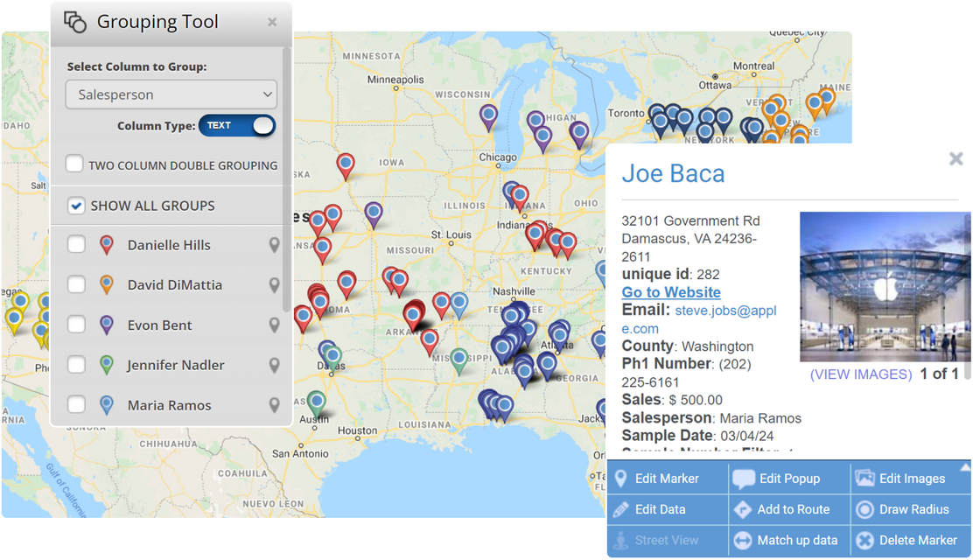Click the Add to Route arrow icon
Screen dimensions: 973x560
pos(745,509)
